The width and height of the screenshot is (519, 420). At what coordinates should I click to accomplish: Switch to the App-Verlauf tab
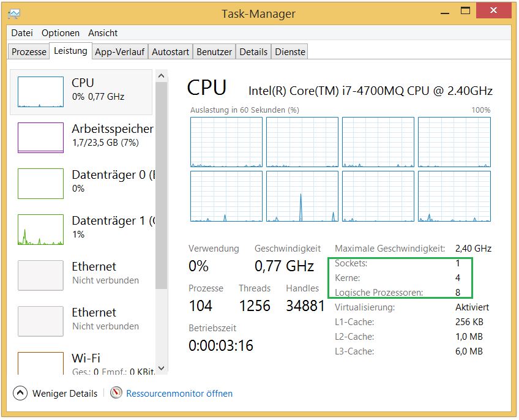tap(119, 52)
